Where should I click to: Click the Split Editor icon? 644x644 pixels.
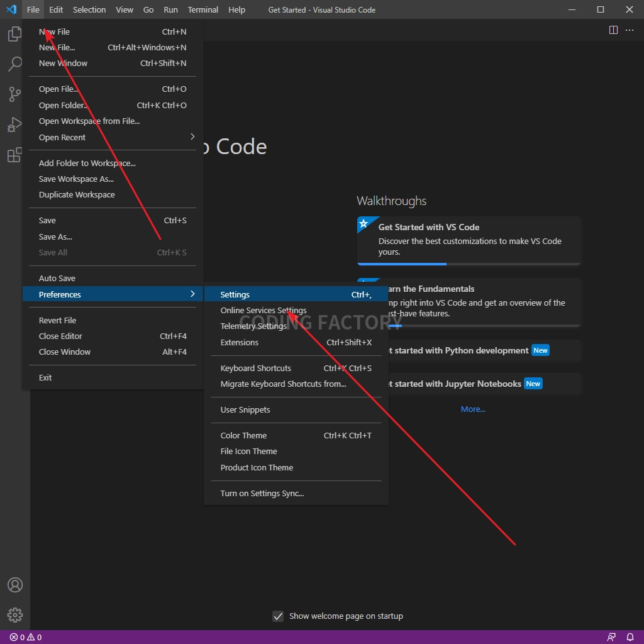point(613,30)
